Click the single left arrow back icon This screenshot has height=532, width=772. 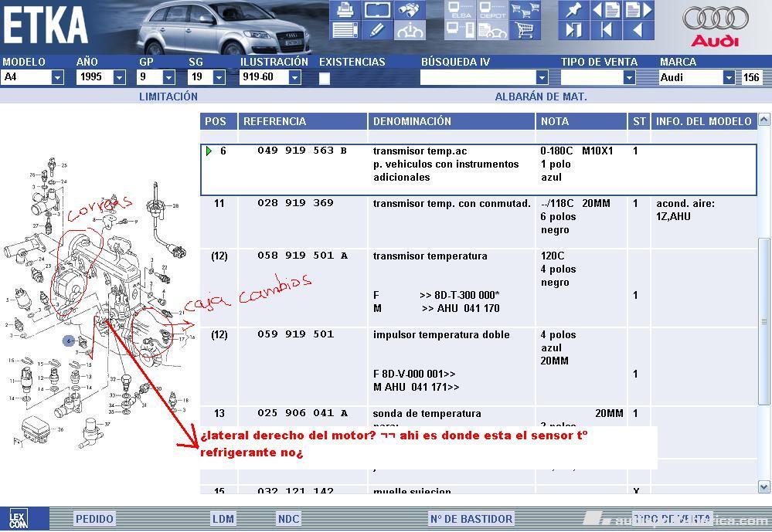tap(638, 30)
